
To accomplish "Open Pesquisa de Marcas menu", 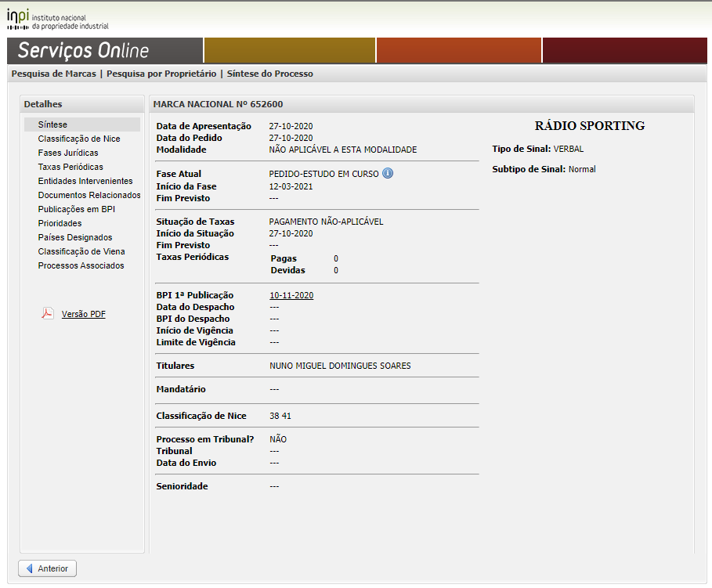I will (x=53, y=74).
